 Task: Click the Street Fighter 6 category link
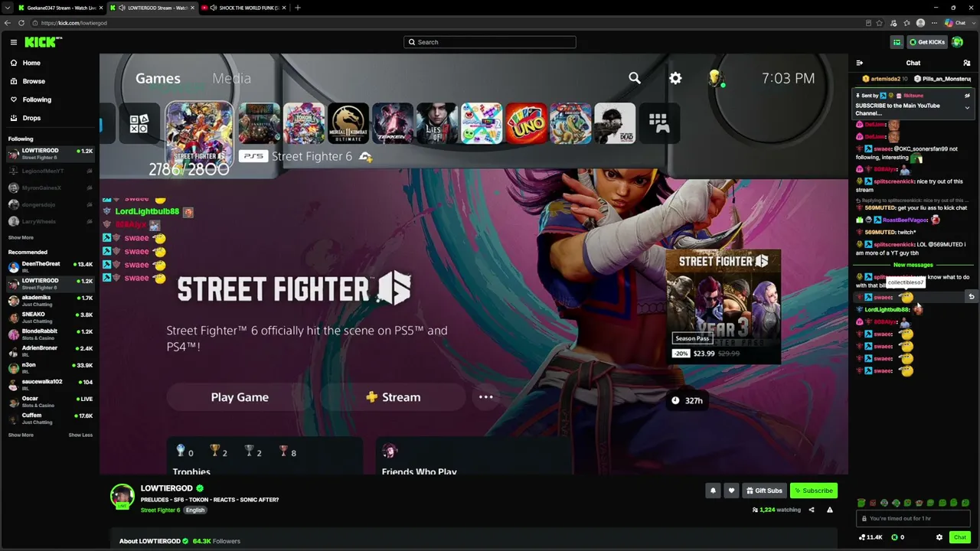point(160,510)
